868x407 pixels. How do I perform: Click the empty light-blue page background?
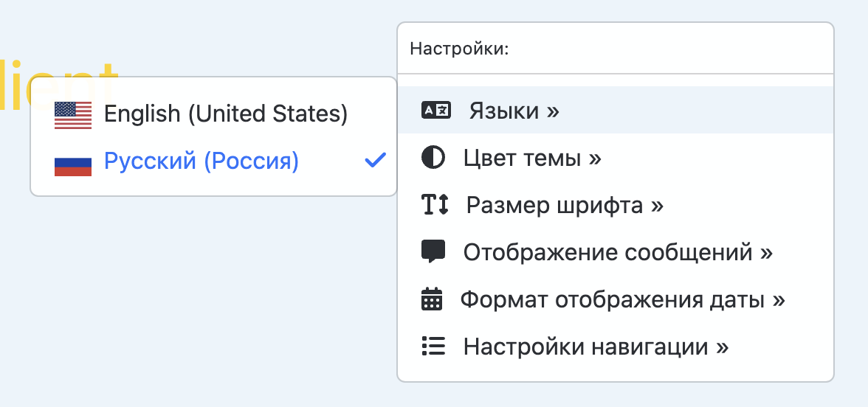(185, 310)
